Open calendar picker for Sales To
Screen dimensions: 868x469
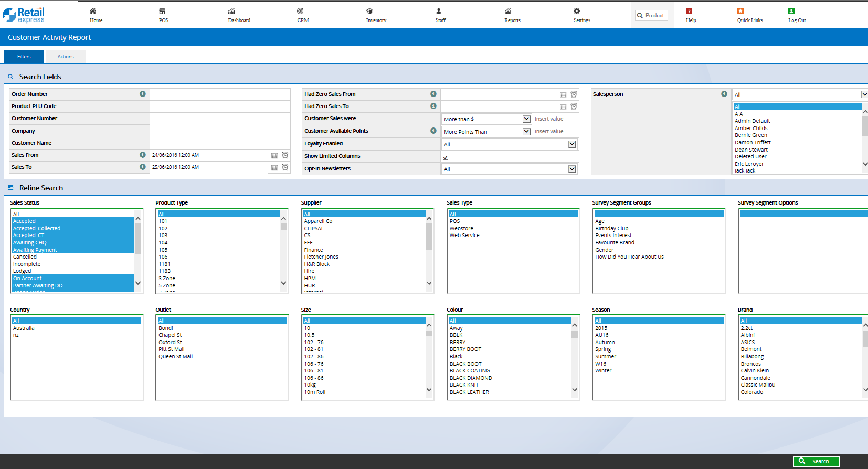coord(274,167)
